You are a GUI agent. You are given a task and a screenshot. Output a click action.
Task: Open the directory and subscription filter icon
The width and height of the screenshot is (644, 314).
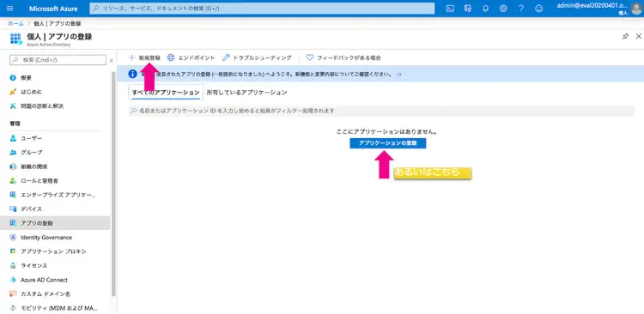[x=468, y=9]
